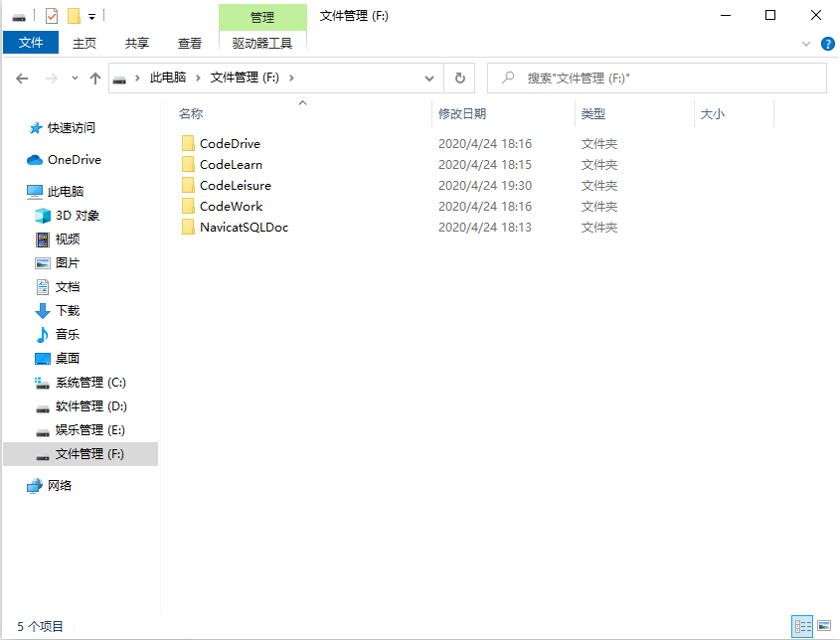Switch to the 查看 ribbon tab
Image resolution: width=840 pixels, height=640 pixels.
tap(190, 44)
